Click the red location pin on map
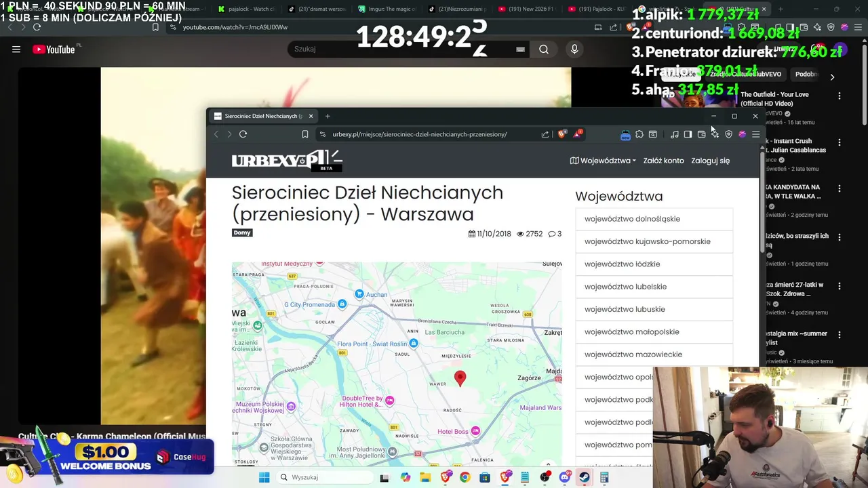Viewport: 868px width, 488px height. [x=460, y=378]
